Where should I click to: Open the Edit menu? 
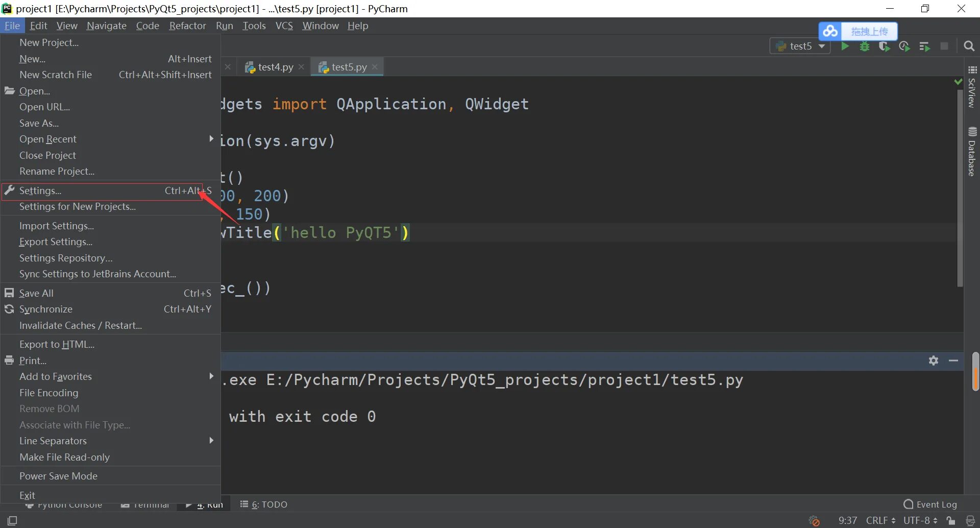pos(38,26)
